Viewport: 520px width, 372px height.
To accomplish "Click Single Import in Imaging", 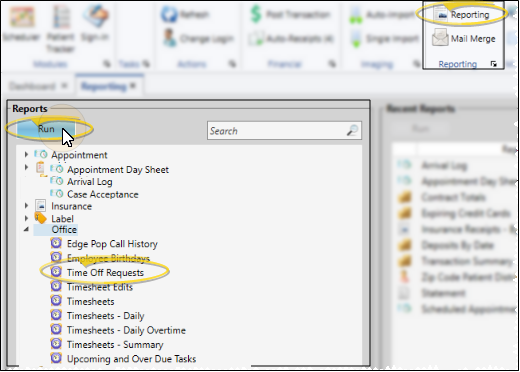I will [384, 39].
